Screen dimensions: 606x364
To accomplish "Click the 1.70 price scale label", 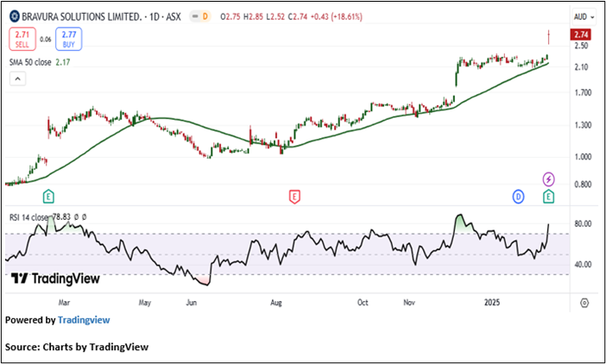I will 581,93.
